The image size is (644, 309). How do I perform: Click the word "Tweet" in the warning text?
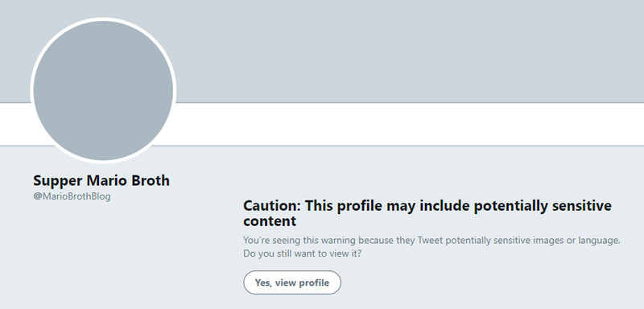tap(430, 241)
